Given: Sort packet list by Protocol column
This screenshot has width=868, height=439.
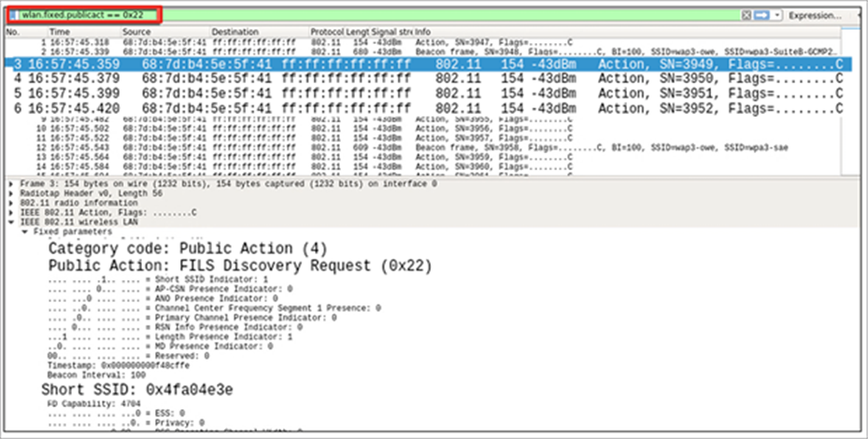Looking at the screenshot, I should (327, 32).
